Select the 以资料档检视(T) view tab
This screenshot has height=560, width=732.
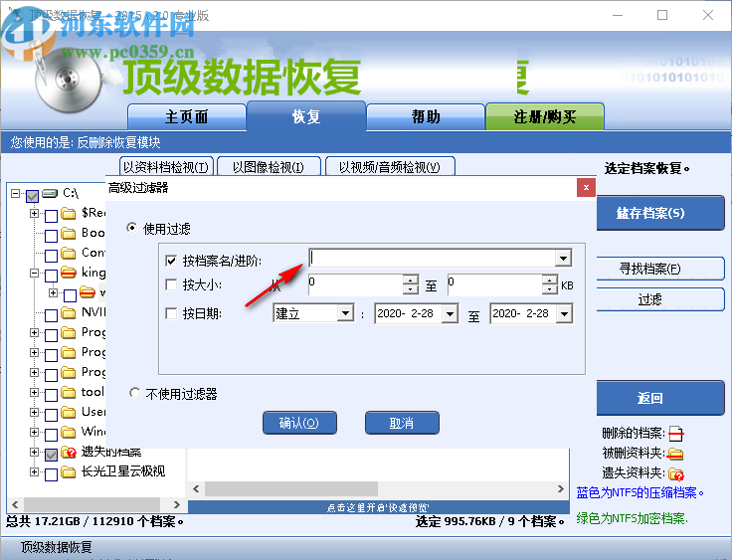click(x=166, y=167)
